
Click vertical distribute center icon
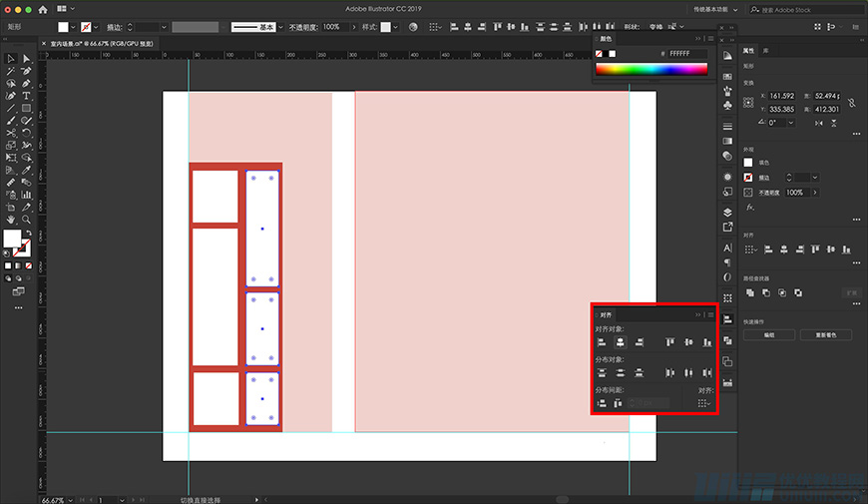pos(620,372)
